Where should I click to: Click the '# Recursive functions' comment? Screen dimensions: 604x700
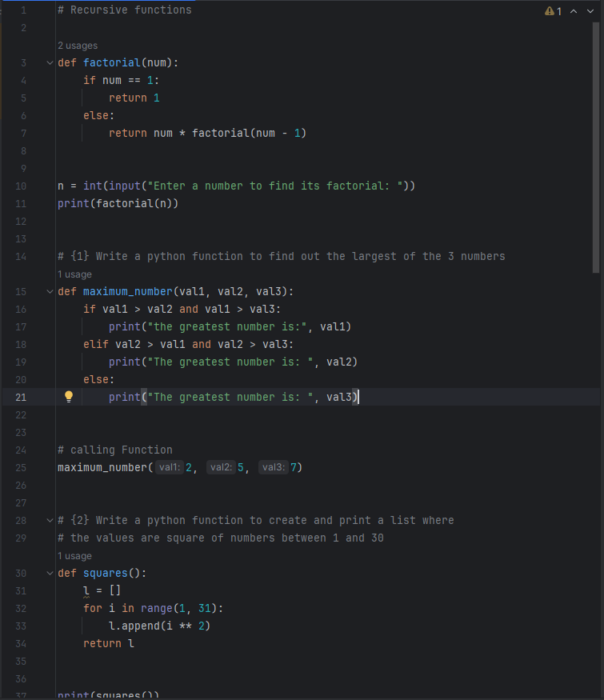(125, 10)
